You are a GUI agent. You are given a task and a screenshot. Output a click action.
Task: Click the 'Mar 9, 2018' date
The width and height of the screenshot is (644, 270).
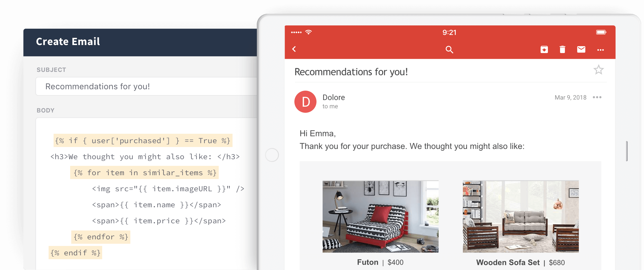(x=571, y=98)
